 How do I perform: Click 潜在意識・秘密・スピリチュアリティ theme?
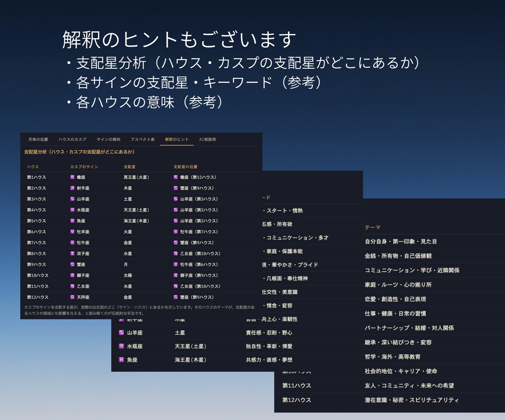coord(412,400)
